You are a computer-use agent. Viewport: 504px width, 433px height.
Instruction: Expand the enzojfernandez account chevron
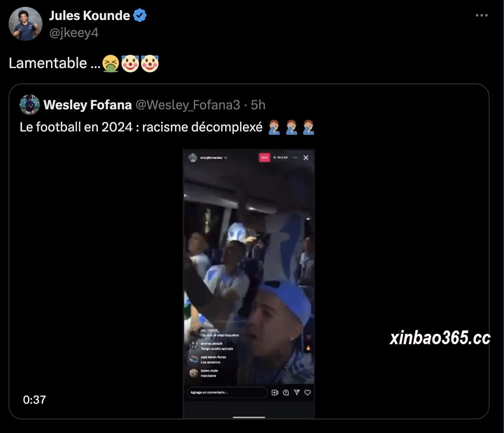point(226,158)
